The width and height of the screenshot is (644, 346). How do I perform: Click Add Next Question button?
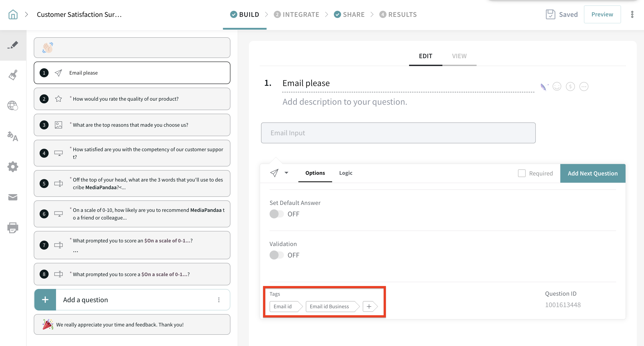tap(592, 173)
